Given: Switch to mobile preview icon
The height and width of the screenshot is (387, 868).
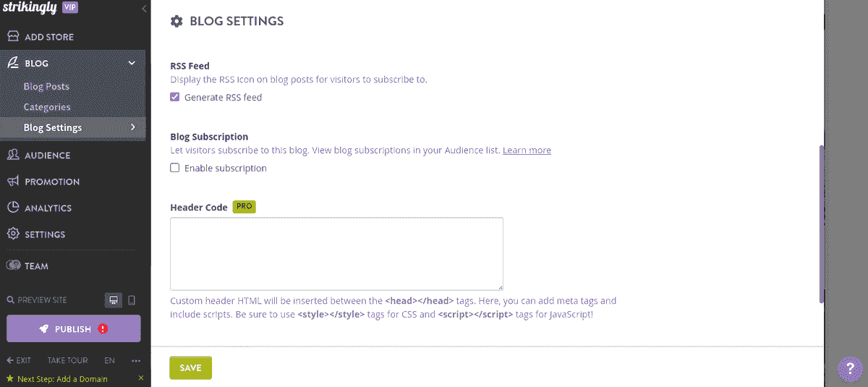Looking at the screenshot, I should [132, 299].
